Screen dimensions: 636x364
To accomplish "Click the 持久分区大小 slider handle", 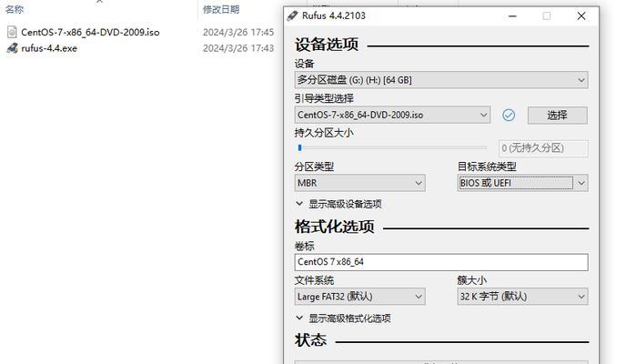I will tap(299, 147).
